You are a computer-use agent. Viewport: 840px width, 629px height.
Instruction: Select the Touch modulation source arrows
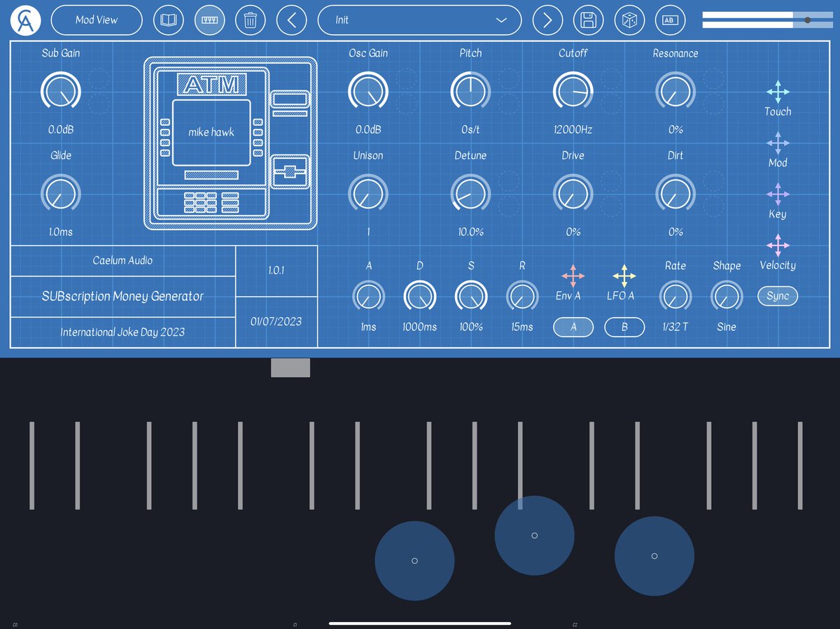coord(778,92)
